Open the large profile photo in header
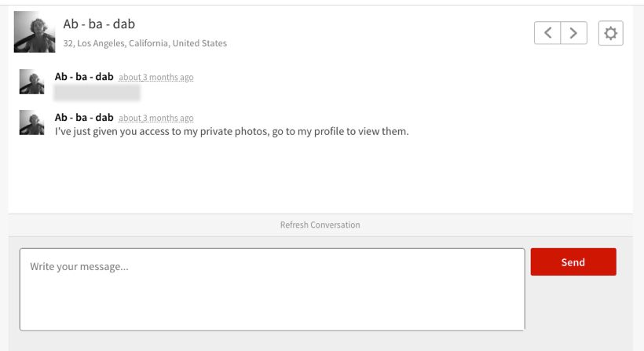 (35, 32)
